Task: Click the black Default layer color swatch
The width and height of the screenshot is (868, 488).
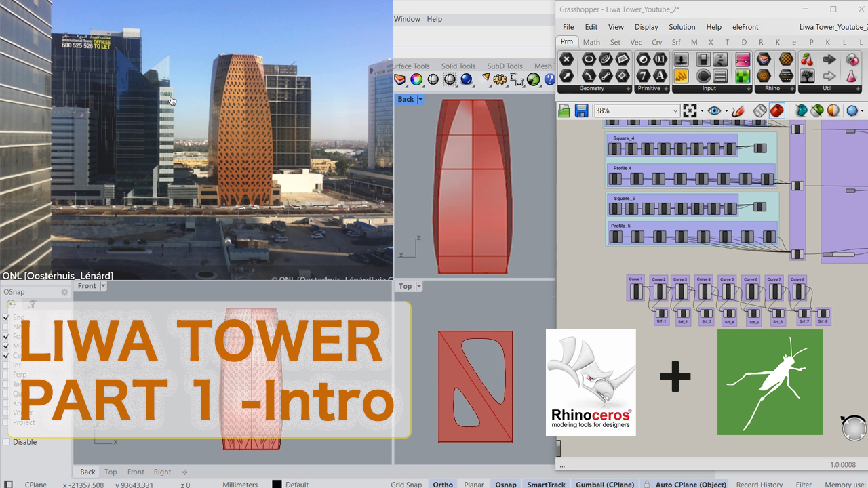Action: 277,484
